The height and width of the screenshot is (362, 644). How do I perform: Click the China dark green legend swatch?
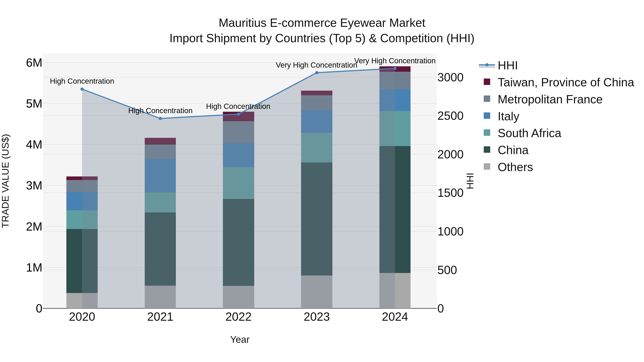487,150
